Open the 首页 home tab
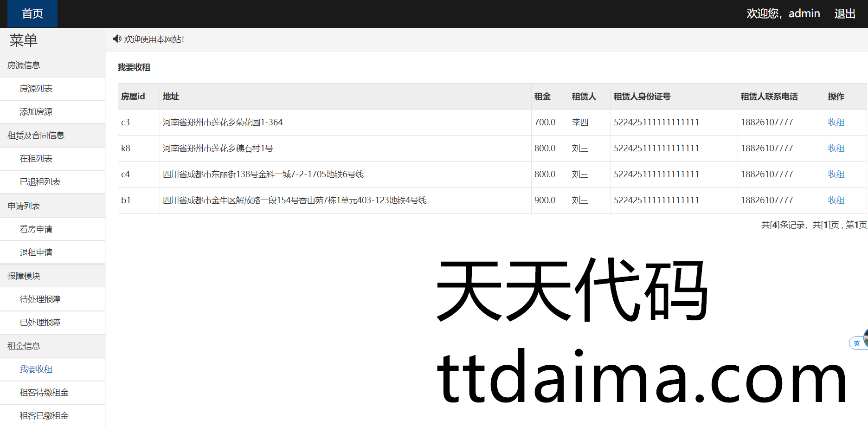This screenshot has height=427, width=868. click(32, 14)
